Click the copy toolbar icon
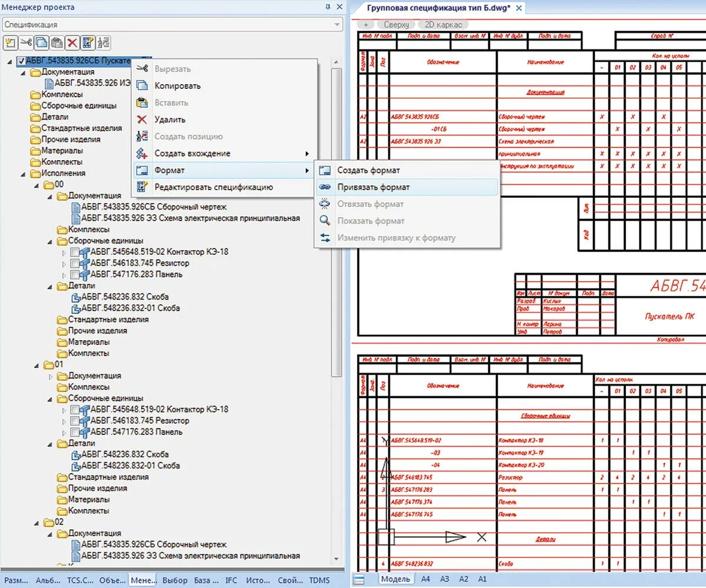Viewport: 706px width, 588px height. point(41,42)
